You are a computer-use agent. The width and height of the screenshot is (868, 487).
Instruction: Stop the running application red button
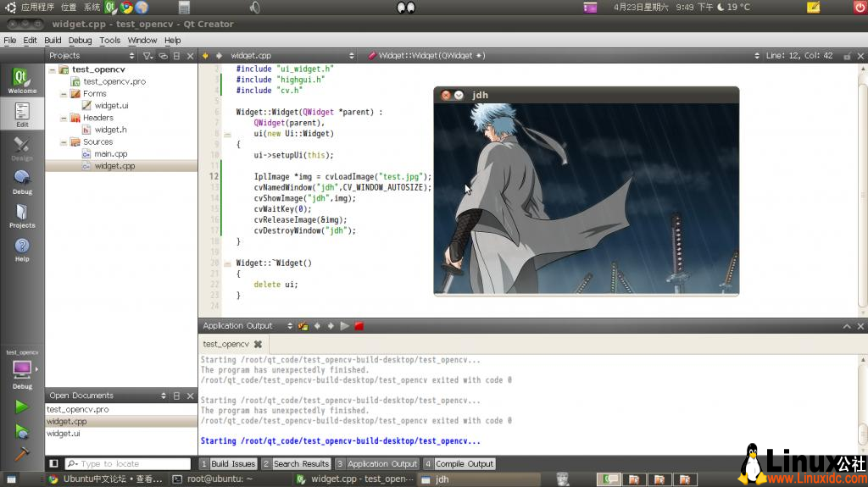coord(359,326)
